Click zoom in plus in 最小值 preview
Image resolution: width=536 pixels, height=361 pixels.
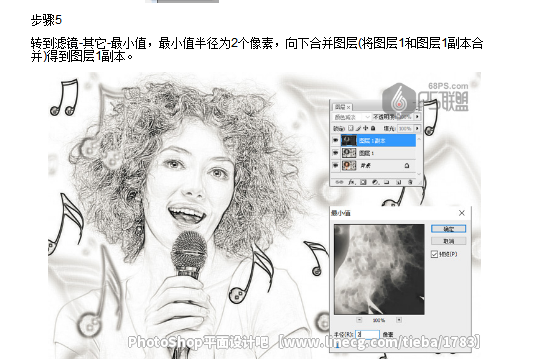399,320
